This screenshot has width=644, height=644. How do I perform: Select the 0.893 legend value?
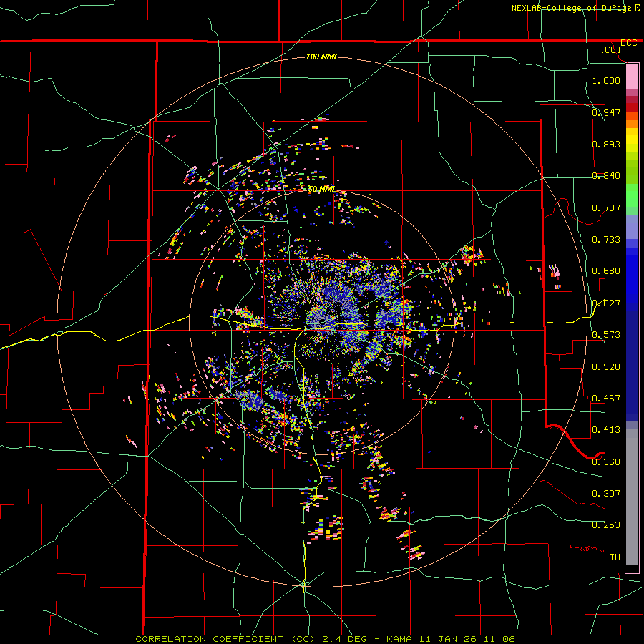click(x=606, y=144)
